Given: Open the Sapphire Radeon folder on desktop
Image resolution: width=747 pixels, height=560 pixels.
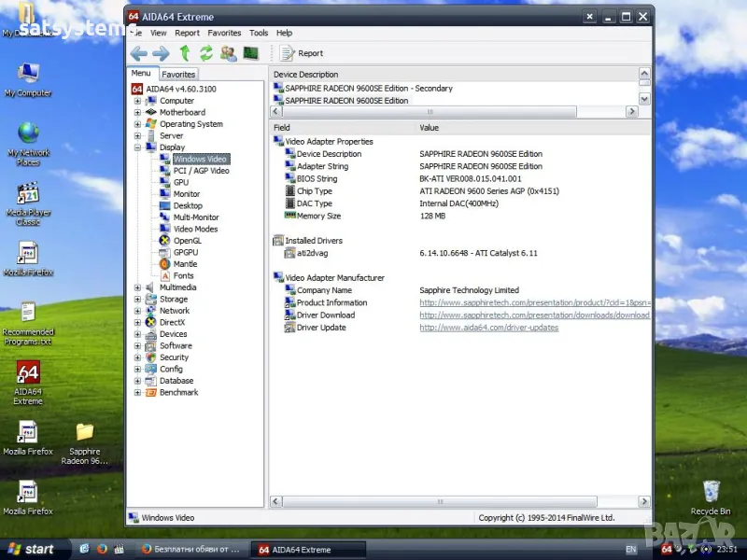Looking at the screenshot, I should click(84, 432).
